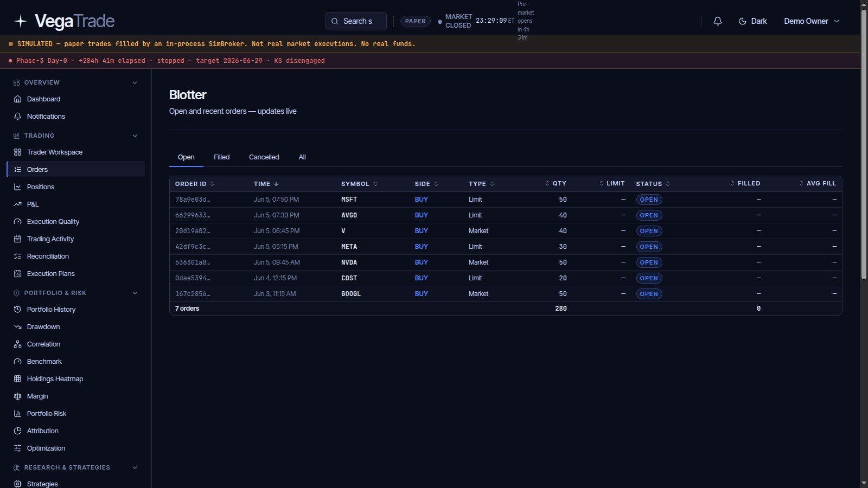This screenshot has width=868, height=488.
Task: Click the Portfolio History clock icon
Action: pos(17,310)
